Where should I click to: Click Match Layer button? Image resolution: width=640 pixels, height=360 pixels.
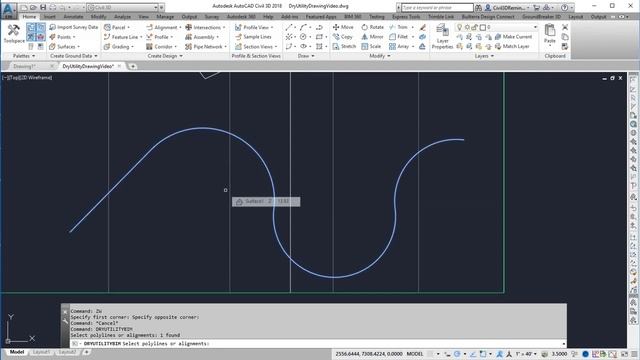point(512,47)
